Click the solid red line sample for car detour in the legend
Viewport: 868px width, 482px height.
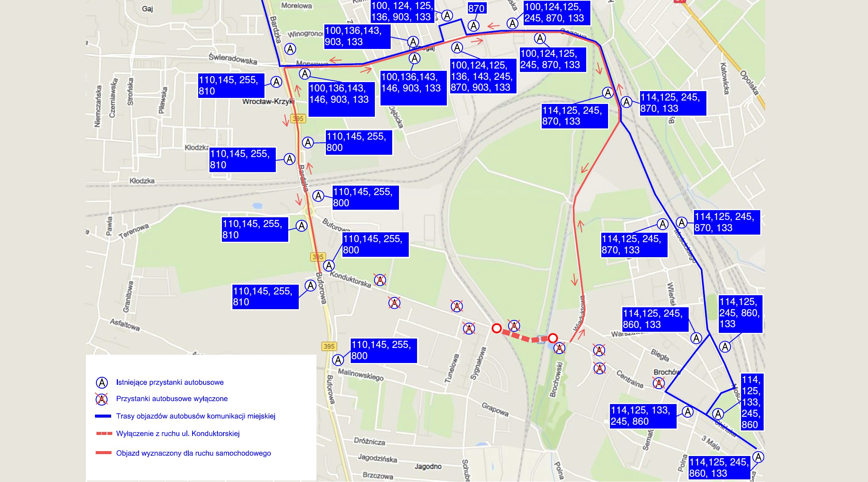click(103, 453)
